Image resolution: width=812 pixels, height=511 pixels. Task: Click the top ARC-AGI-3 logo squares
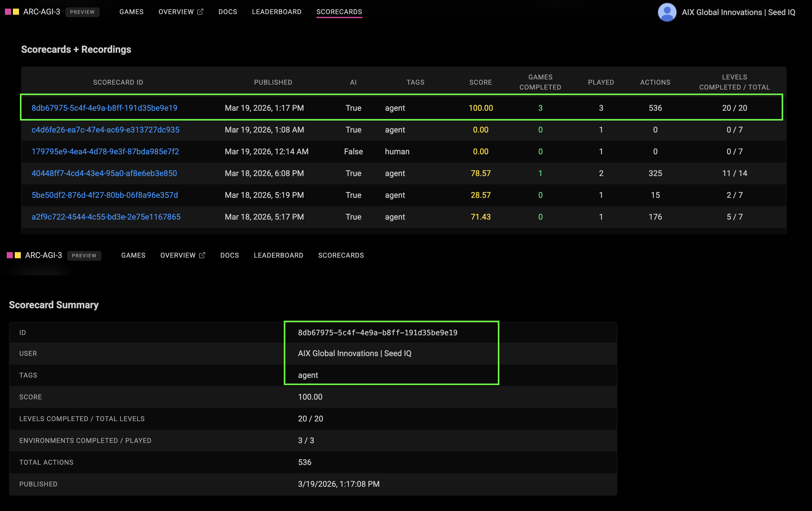(x=12, y=12)
